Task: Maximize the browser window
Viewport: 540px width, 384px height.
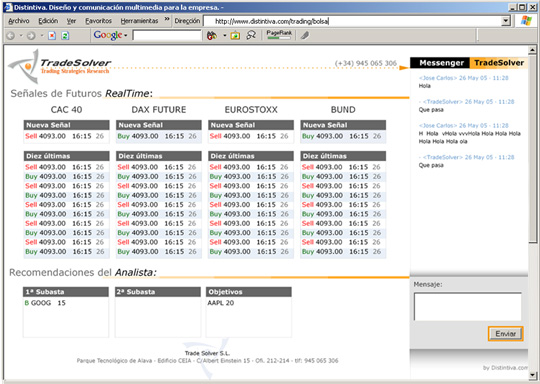Action: click(x=522, y=7)
